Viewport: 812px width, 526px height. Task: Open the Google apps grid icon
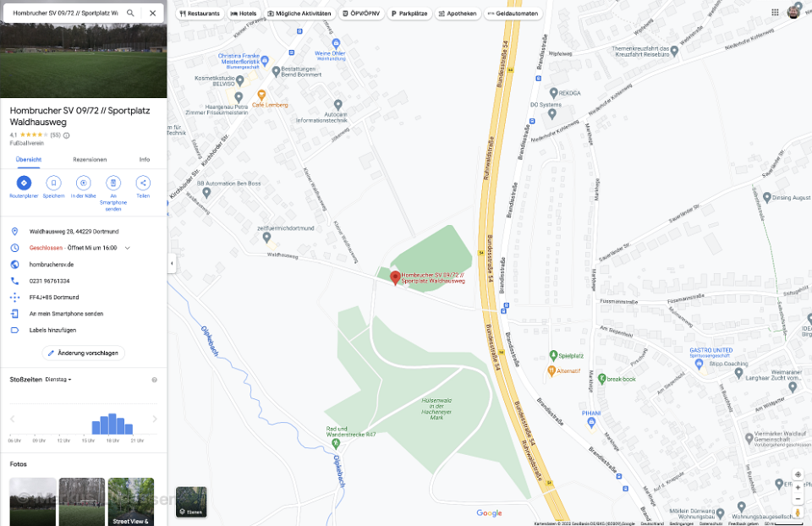pos(775,13)
